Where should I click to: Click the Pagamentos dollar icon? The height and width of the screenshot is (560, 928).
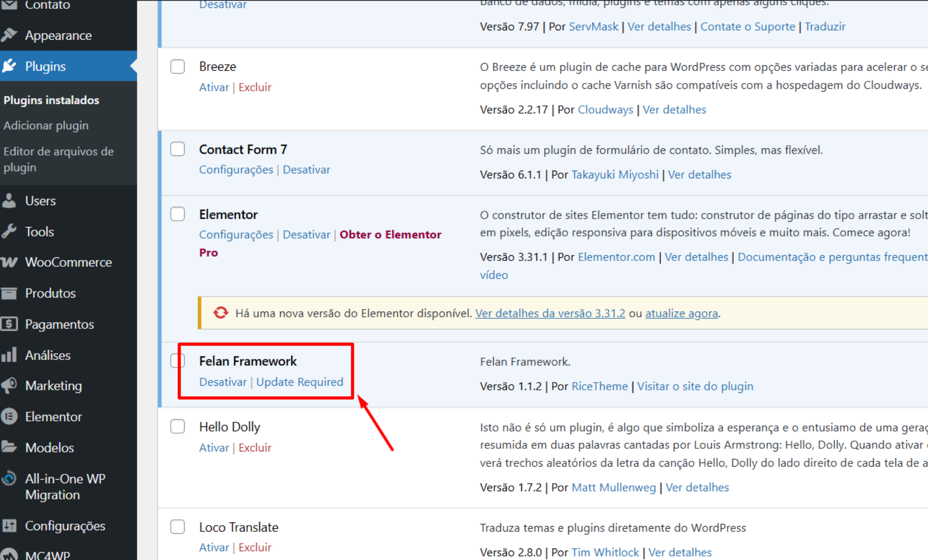point(9,324)
